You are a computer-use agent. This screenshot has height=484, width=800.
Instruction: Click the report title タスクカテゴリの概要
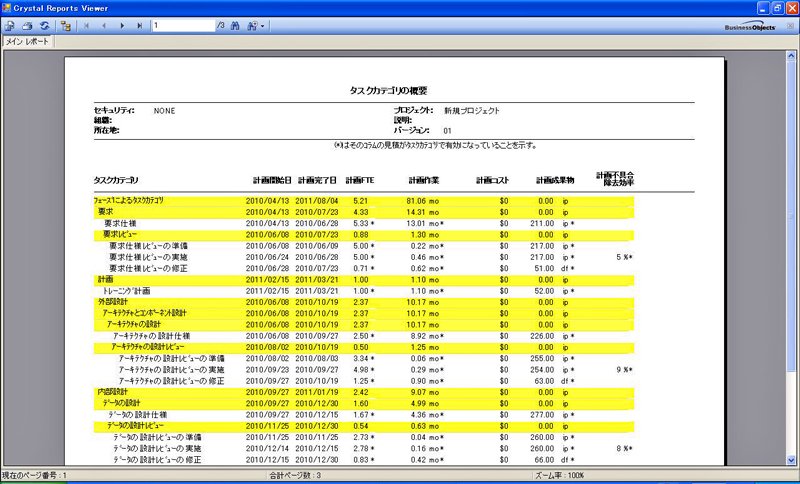tap(388, 90)
